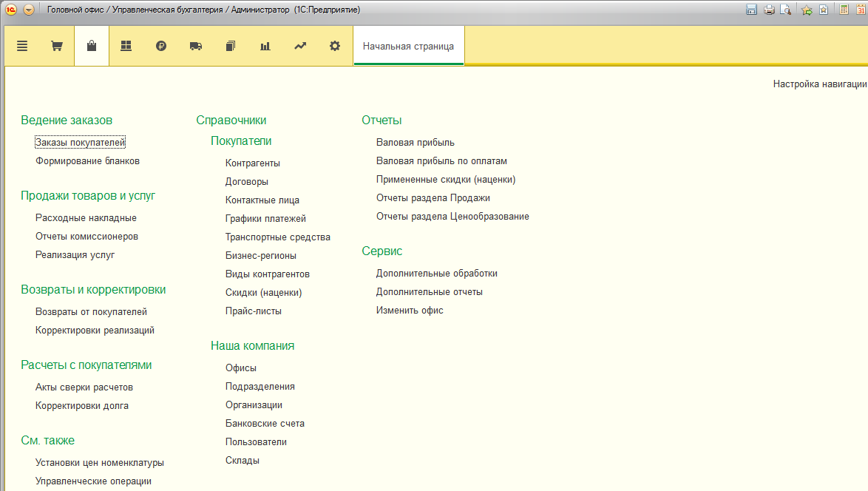
Task: Open the warehouse grid section icon
Action: [126, 46]
